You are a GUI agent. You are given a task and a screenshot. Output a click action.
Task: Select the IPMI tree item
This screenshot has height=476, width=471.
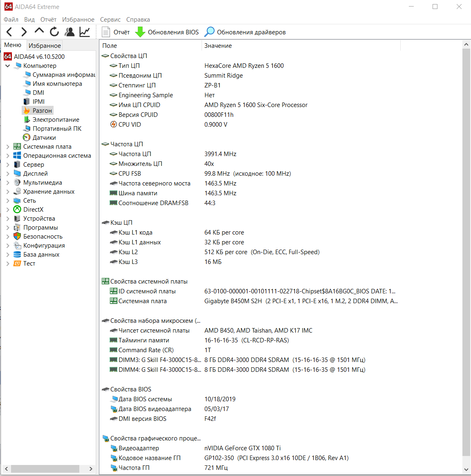[x=34, y=102]
